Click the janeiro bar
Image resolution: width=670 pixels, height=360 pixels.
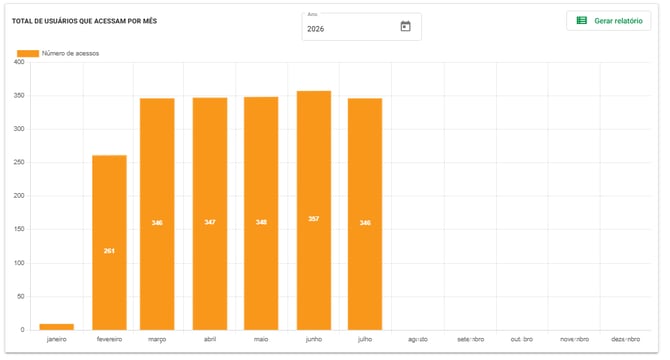[56, 327]
